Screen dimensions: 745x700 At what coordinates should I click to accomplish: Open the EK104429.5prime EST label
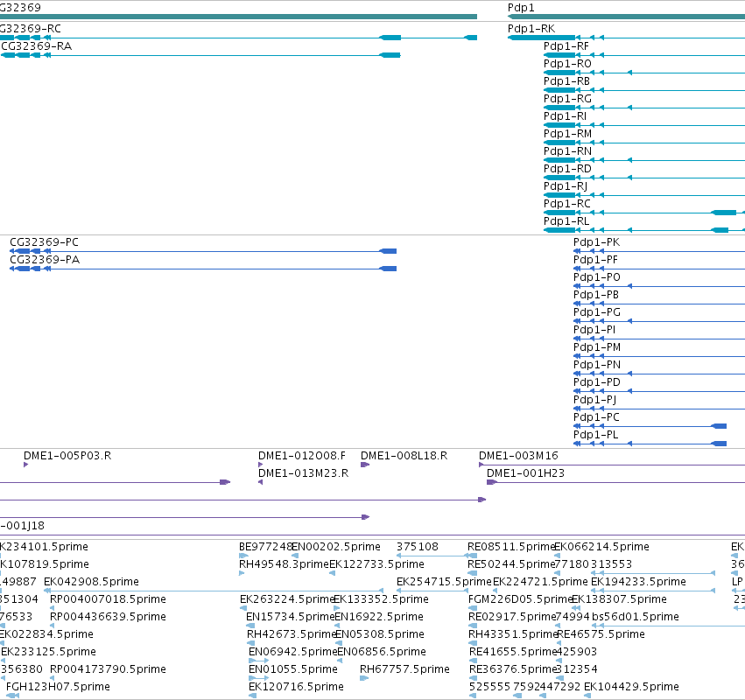click(x=631, y=687)
